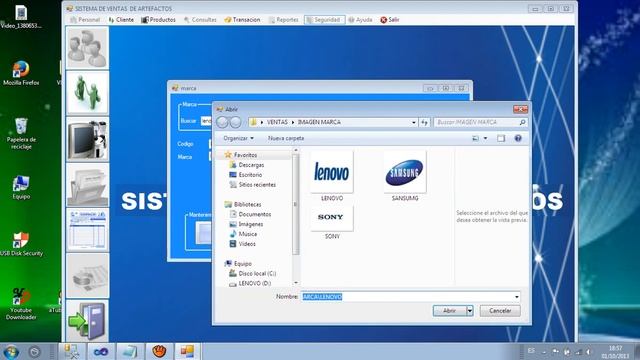Refresh the IMAGEN MARCA folder path
640x360 pixels.
click(x=424, y=122)
